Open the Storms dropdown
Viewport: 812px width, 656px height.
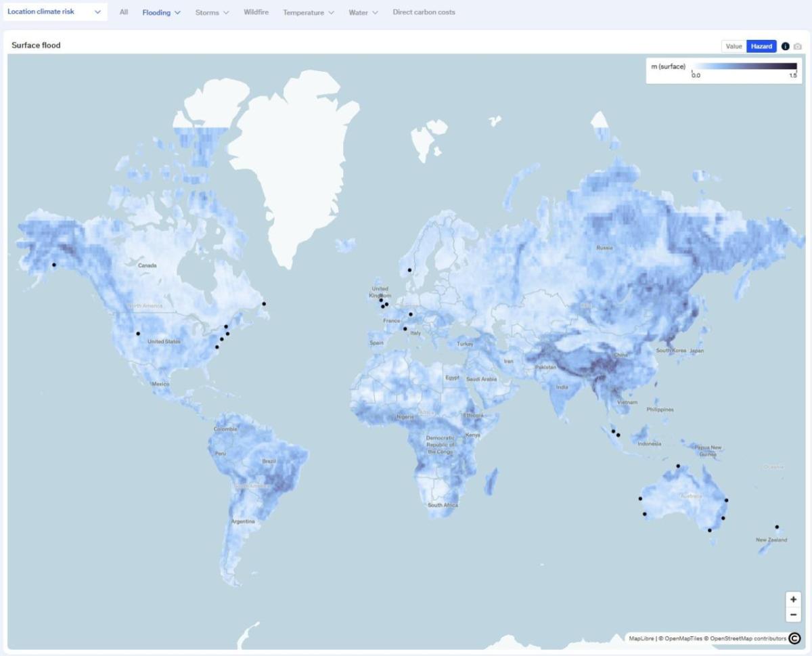tap(212, 12)
